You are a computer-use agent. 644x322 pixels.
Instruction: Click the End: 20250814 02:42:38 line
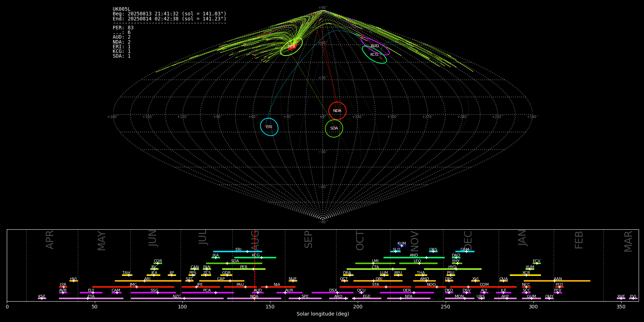pos(170,19)
